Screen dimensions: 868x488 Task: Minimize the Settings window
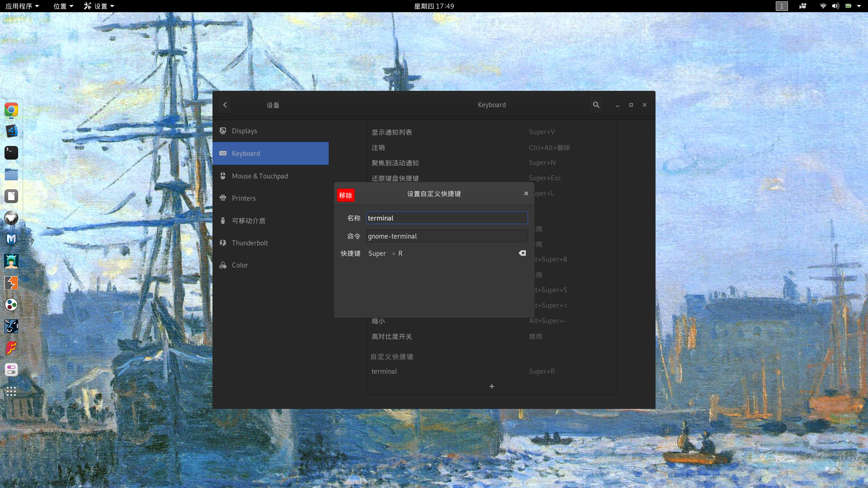pos(617,105)
